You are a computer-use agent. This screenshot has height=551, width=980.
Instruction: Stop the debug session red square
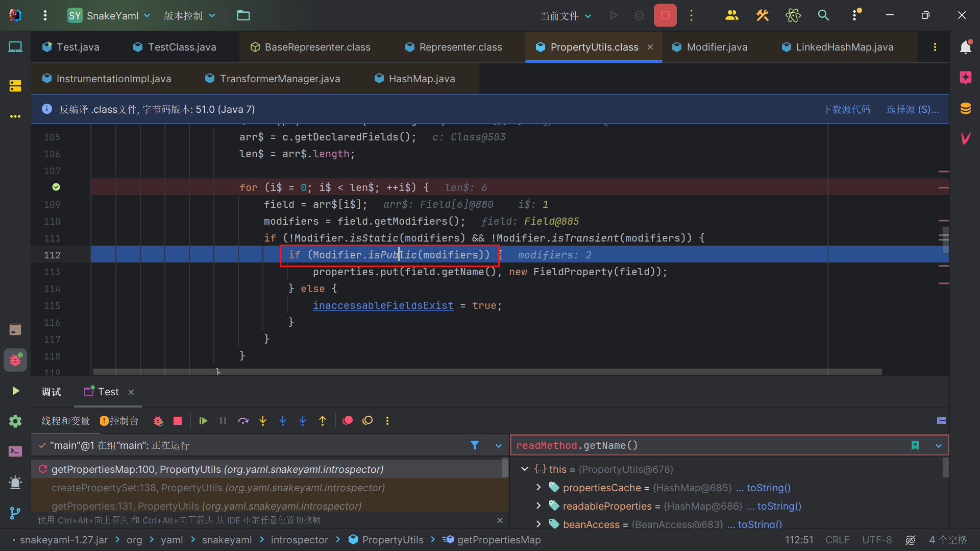pos(178,421)
